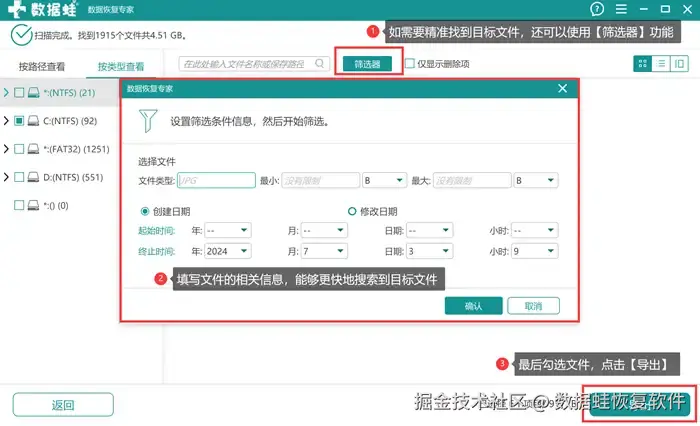The width and height of the screenshot is (700, 426).
Task: Click the 最大 size input field
Action: 472,180
